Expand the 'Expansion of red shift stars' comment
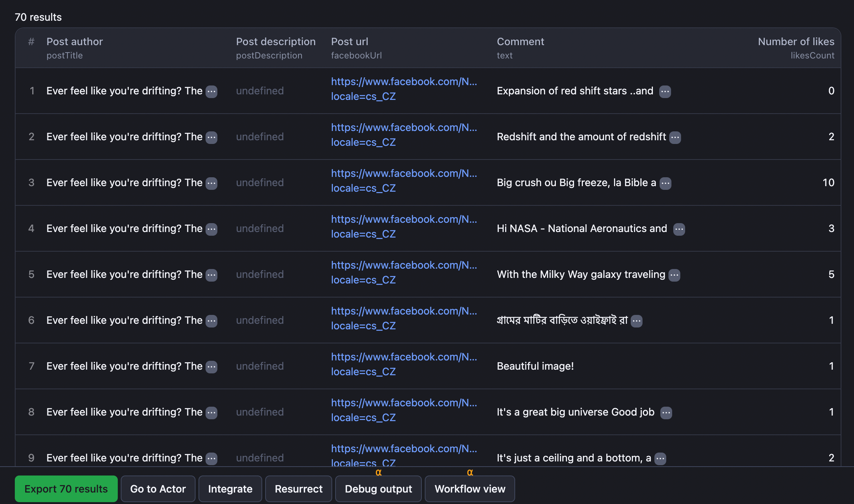854x504 pixels. click(x=665, y=91)
